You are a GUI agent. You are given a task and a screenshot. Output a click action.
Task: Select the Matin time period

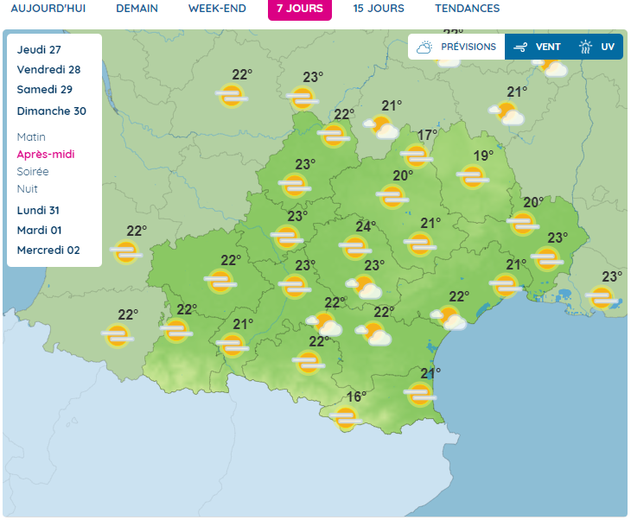(x=31, y=137)
